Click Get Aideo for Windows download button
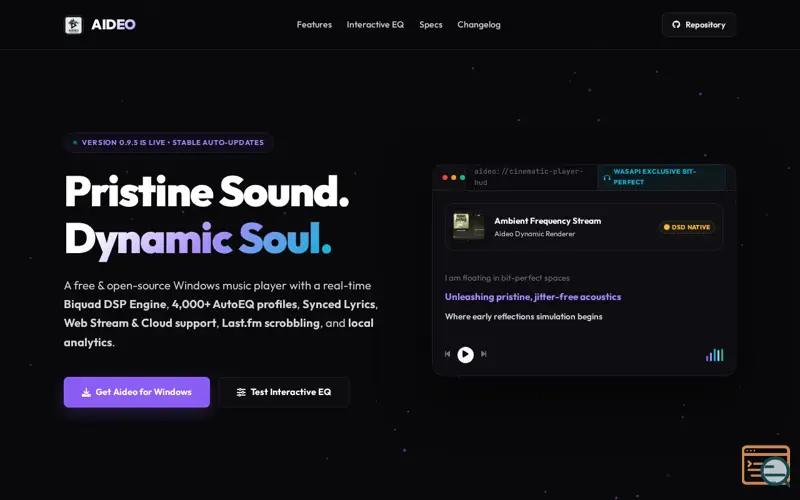 [137, 392]
